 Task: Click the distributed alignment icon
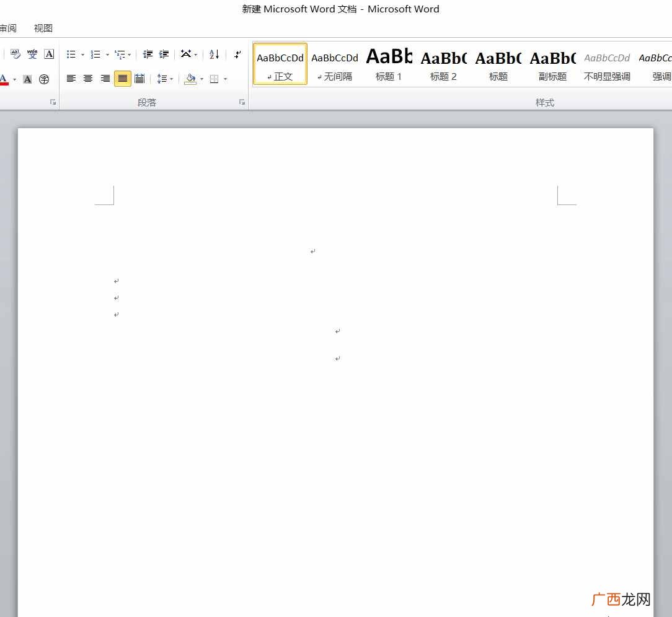point(139,79)
